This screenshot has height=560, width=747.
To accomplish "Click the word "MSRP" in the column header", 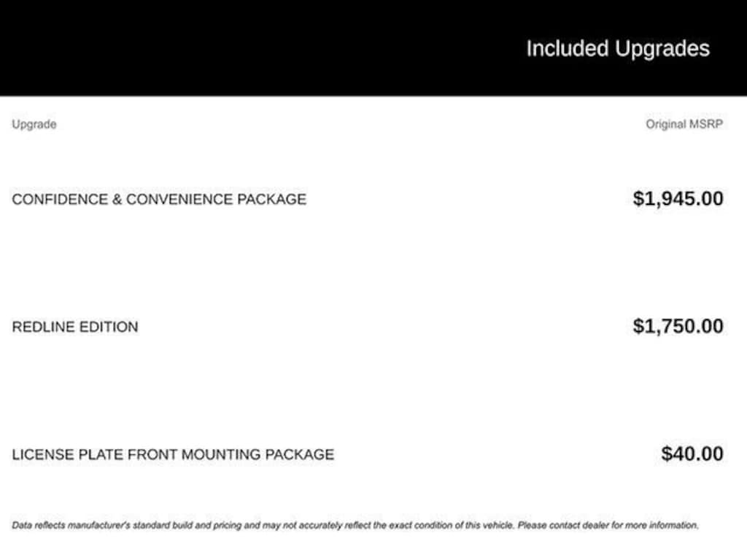I will tap(705, 124).
